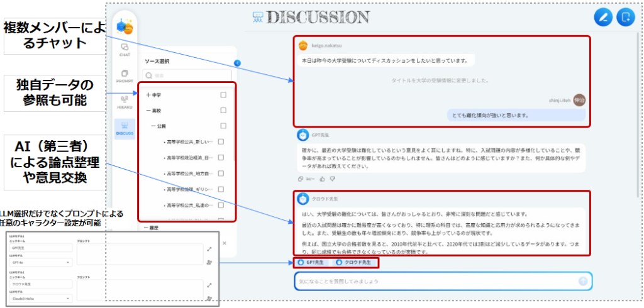Image resolution: width=644 pixels, height=308 pixels.
Task: Open the HIKAKU comparison section
Action: [125, 102]
